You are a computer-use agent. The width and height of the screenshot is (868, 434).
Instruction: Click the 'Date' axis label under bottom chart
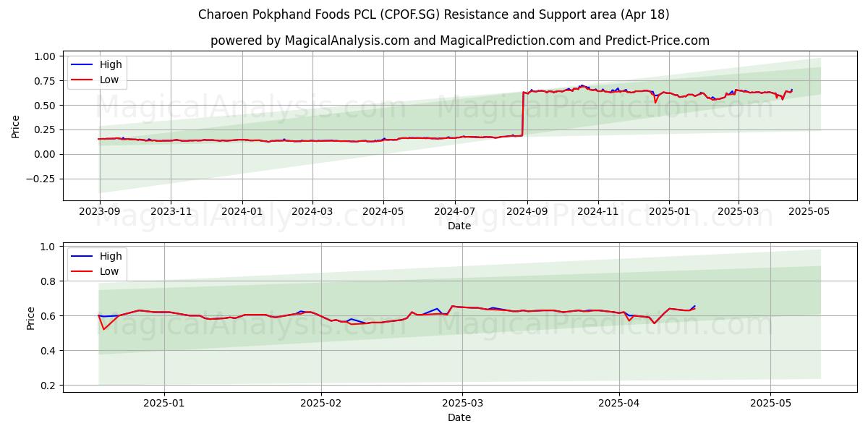(x=459, y=417)
